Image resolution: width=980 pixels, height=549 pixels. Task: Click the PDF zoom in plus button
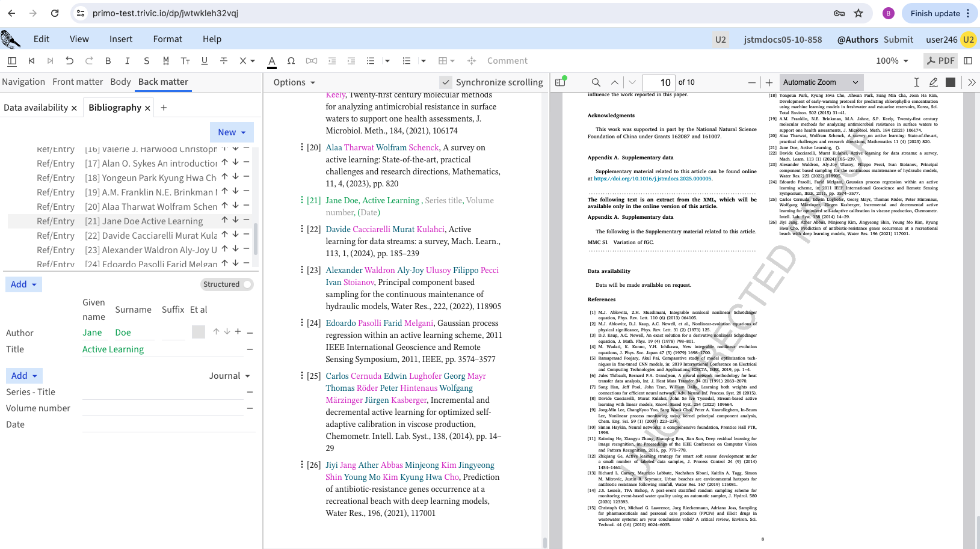(x=769, y=82)
